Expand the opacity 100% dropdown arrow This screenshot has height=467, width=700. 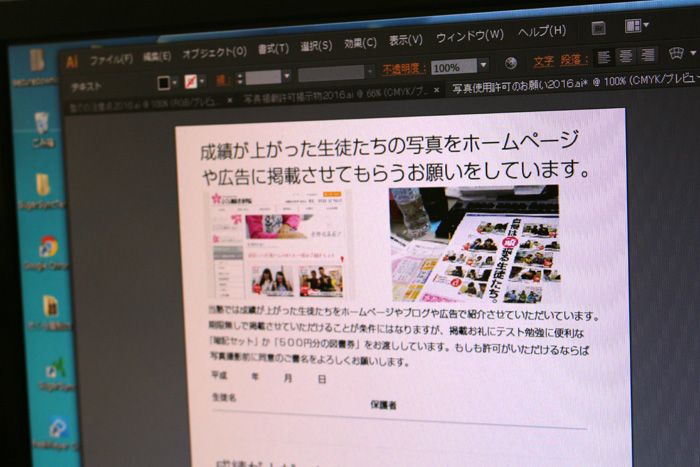484,66
